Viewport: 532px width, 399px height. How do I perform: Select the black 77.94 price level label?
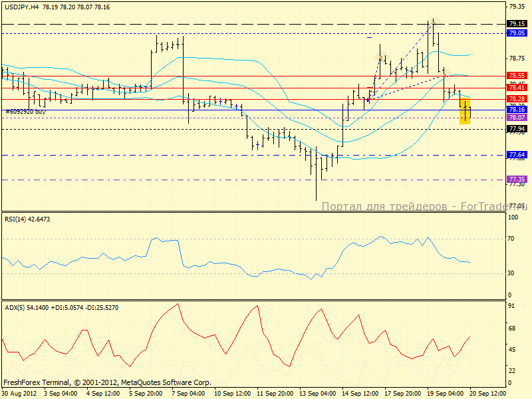[x=517, y=128]
